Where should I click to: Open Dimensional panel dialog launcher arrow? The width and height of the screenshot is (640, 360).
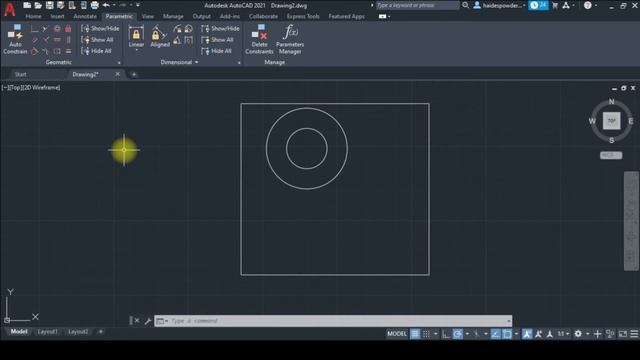239,63
